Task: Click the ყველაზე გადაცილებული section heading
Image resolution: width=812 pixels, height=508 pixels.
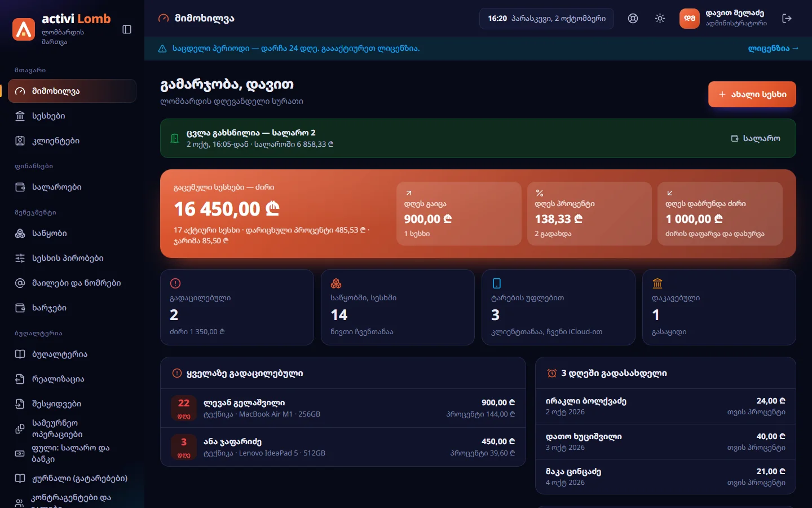Action: [x=245, y=373]
